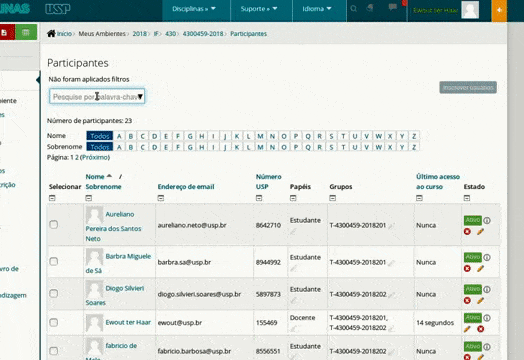Edit Aureliano's enrolment with pencil icon
The width and height of the screenshot is (524, 360).
(480, 231)
